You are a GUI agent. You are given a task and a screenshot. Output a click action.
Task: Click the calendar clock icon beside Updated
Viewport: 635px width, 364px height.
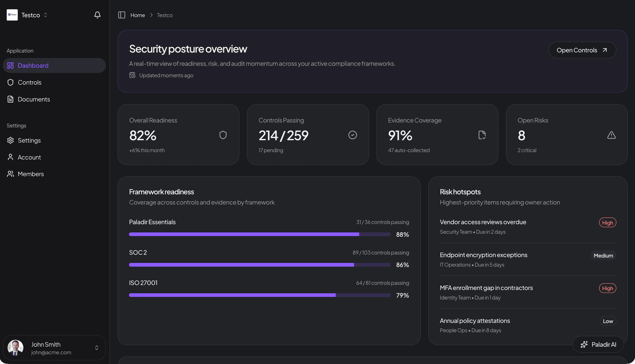(x=132, y=75)
